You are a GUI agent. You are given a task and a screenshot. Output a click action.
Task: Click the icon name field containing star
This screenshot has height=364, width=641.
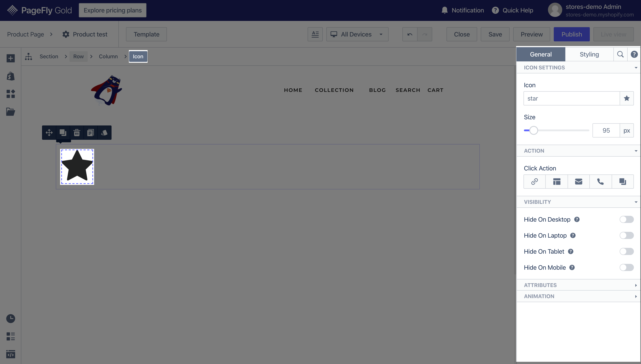[572, 98]
